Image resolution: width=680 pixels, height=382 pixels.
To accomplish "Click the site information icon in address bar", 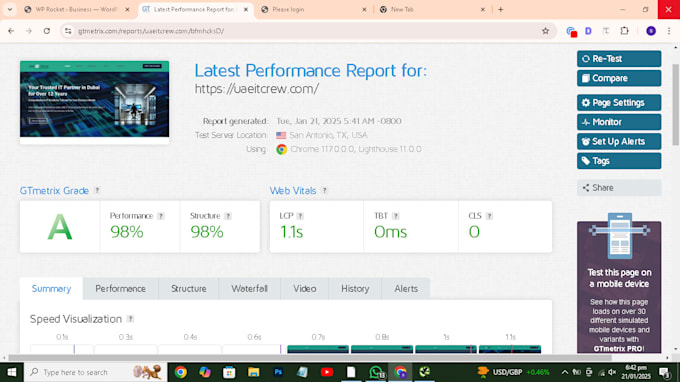I will pyautogui.click(x=68, y=31).
